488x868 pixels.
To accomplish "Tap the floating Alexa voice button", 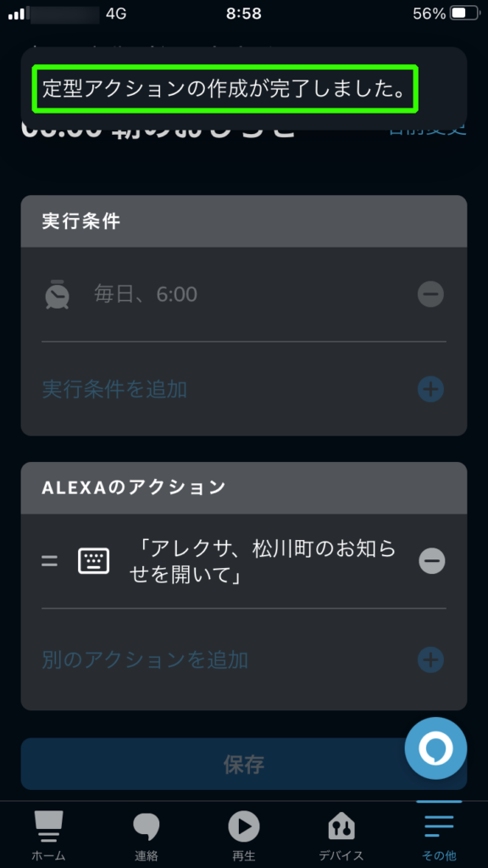I will [436, 748].
